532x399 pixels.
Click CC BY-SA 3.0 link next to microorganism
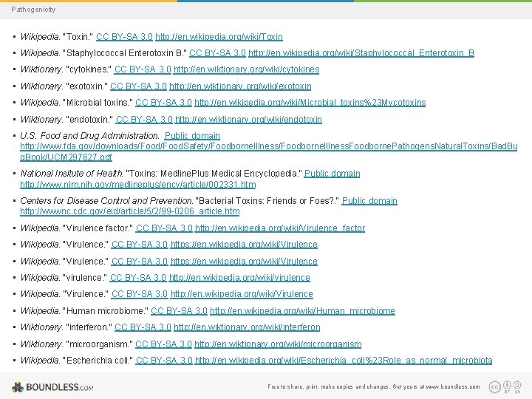(163, 344)
